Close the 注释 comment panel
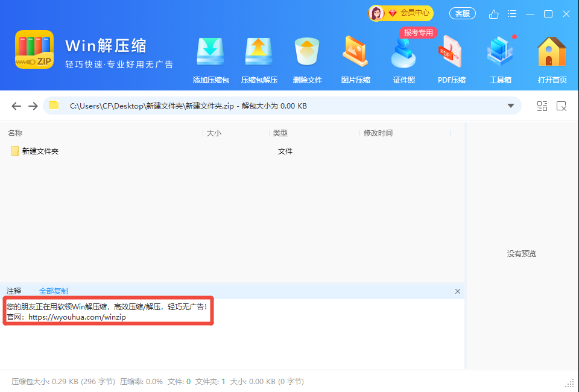The width and height of the screenshot is (579, 392). tap(458, 291)
